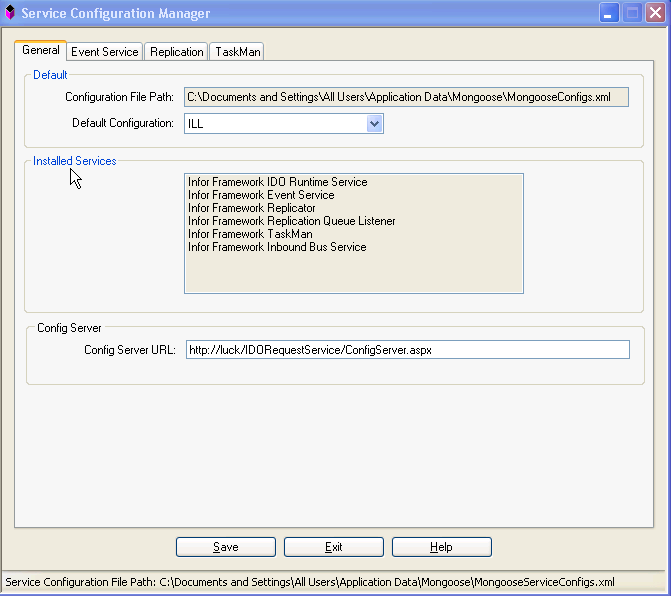Select Infor Framework Replication Queue Listener
Image resolution: width=671 pixels, height=596 pixels.
[x=291, y=221]
